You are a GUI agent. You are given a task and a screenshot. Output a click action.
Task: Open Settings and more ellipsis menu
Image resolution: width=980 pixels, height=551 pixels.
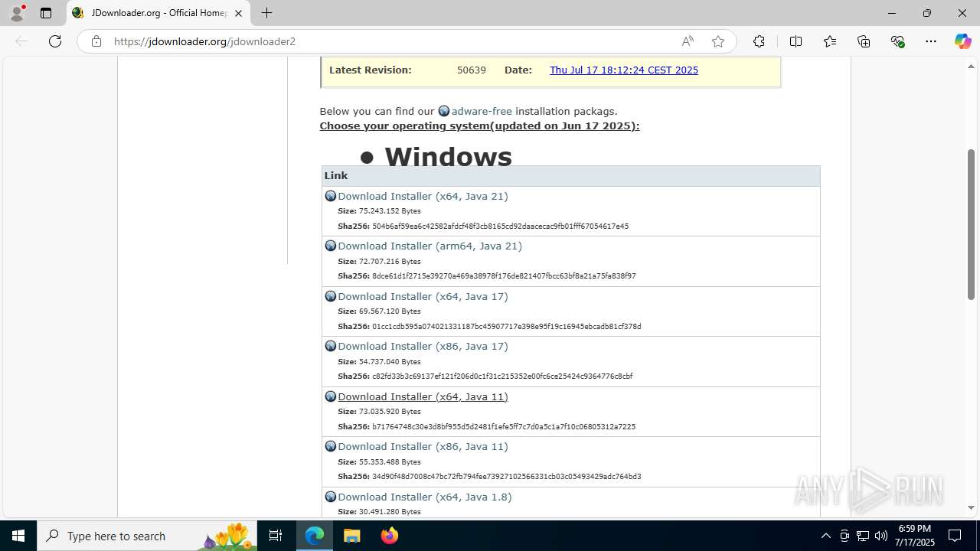[931, 41]
